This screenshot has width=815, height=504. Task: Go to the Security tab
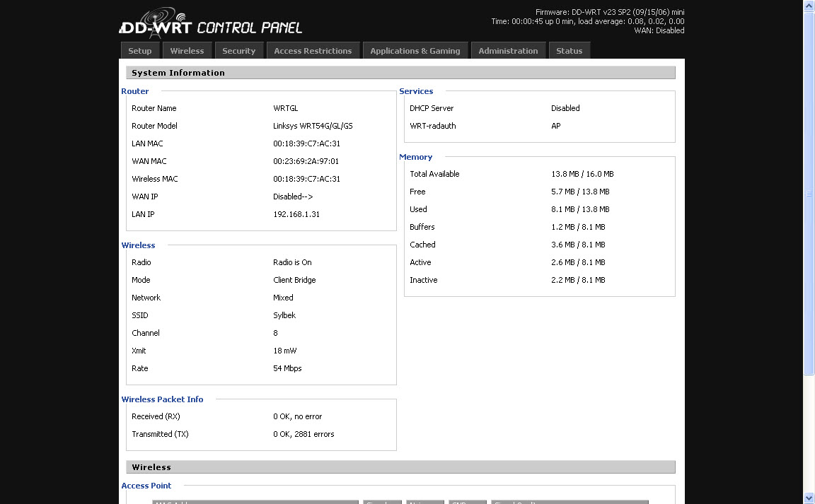[238, 51]
